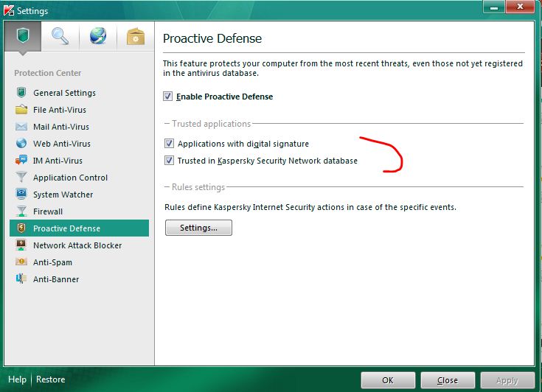Image resolution: width=542 pixels, height=392 pixels.
Task: Click the IM Anti-Virus chat icon
Action: [21, 160]
